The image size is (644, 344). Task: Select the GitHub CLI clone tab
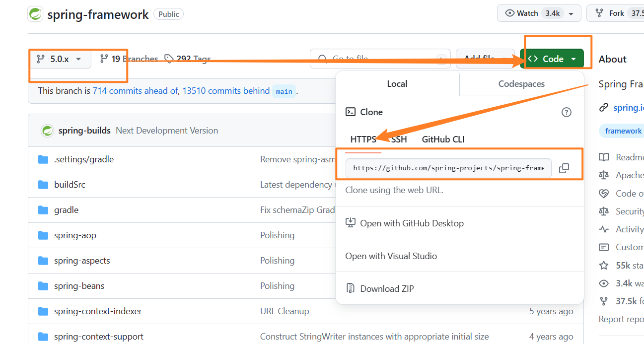(x=443, y=139)
